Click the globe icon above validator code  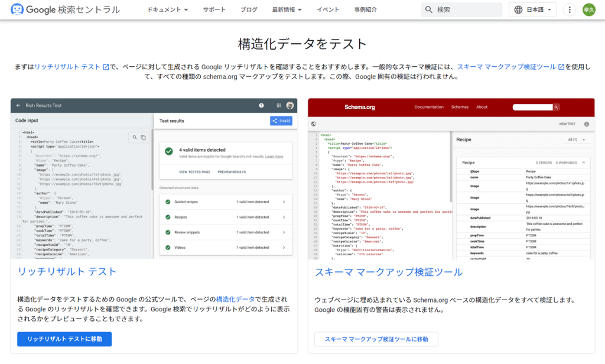tap(313, 124)
